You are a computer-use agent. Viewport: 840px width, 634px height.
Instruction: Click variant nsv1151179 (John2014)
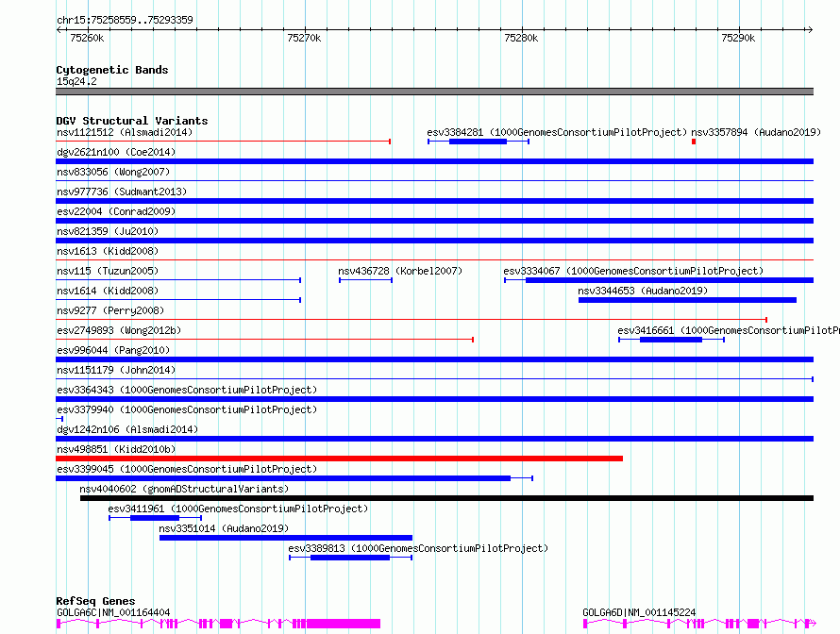click(x=116, y=370)
